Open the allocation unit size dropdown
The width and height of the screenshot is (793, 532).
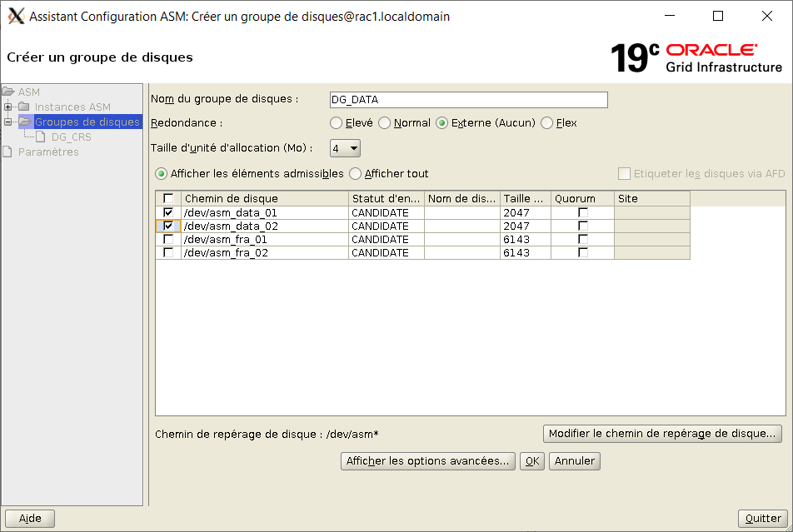tap(345, 149)
